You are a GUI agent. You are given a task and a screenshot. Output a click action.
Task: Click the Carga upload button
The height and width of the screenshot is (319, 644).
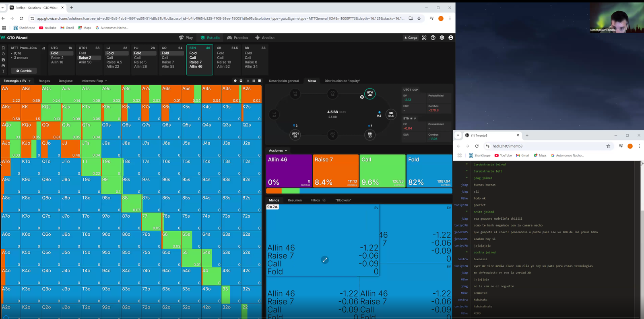(411, 38)
